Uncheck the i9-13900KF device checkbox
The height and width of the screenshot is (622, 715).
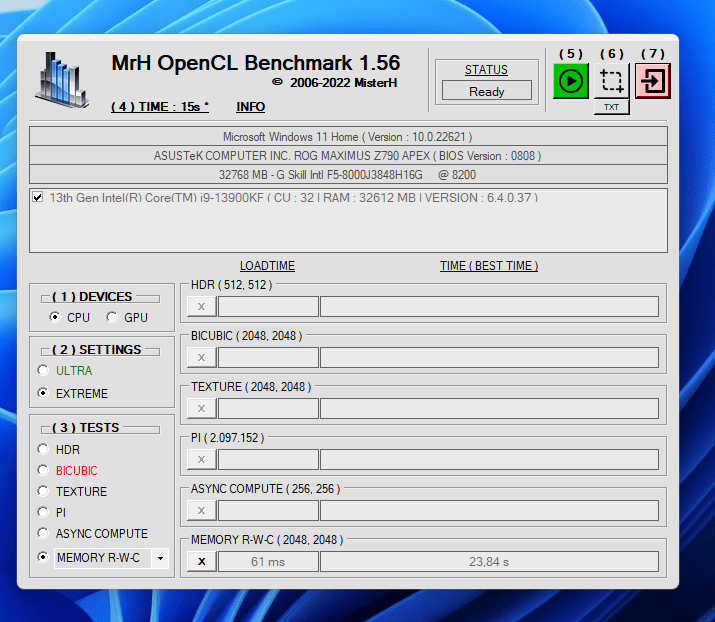click(38, 197)
